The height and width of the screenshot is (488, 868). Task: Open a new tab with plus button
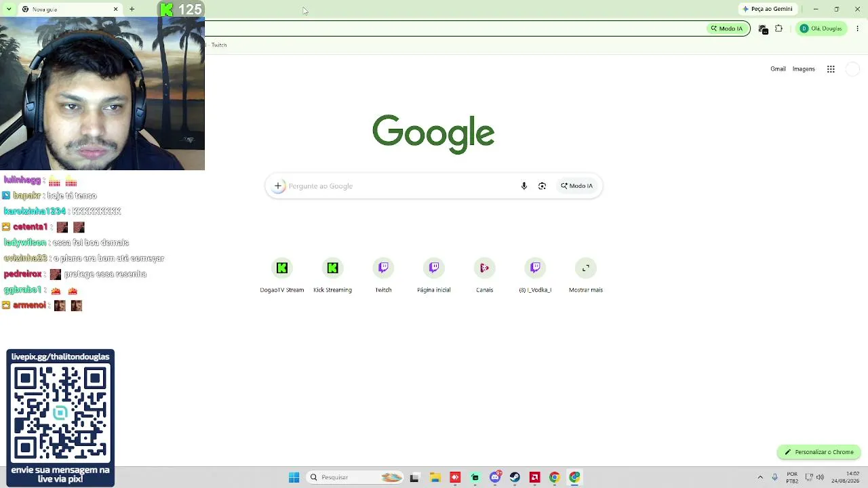pos(132,9)
